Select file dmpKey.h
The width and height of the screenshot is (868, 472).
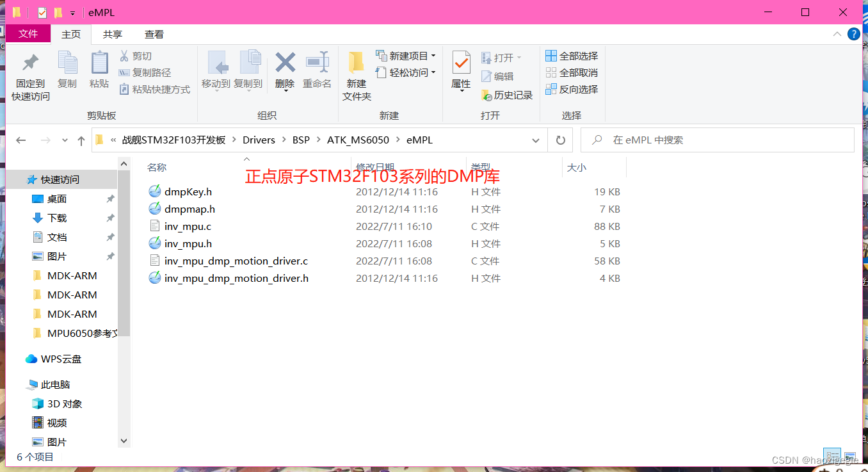(x=188, y=191)
